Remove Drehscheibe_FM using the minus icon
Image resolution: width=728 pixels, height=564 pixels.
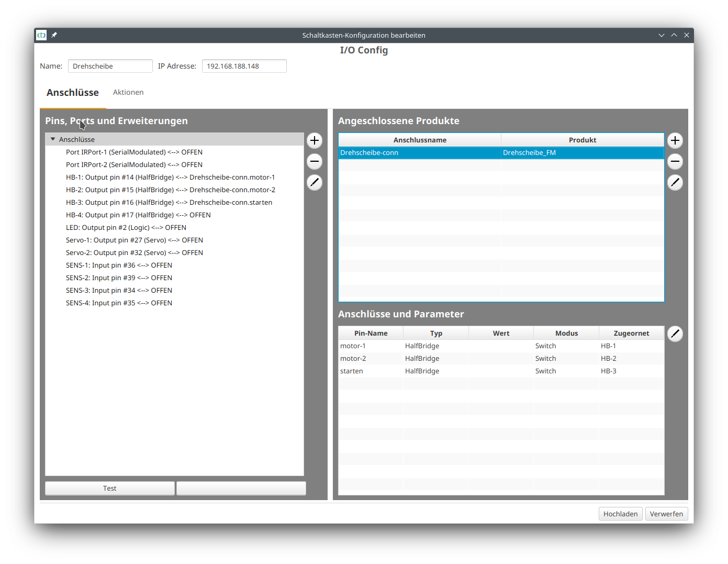tap(675, 161)
